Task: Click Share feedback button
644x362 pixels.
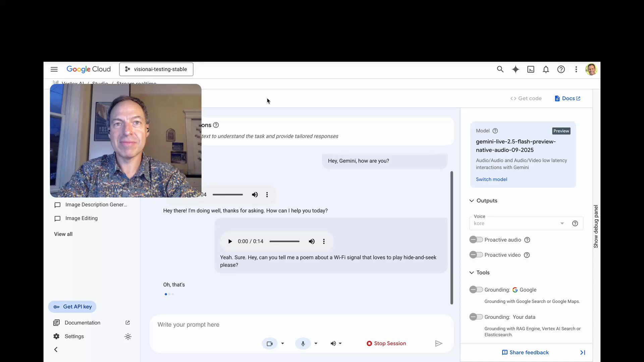Action: [525, 352]
